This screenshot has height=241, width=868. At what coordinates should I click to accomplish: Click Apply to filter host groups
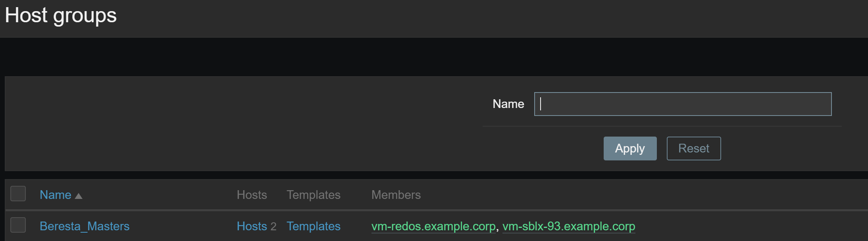pos(630,148)
